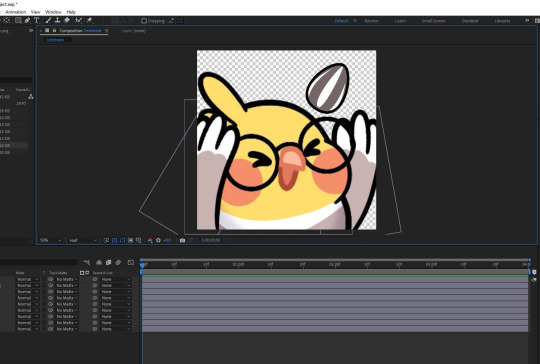The width and height of the screenshot is (540, 364).
Task: Switch to the Learn workspace
Action: tap(400, 21)
